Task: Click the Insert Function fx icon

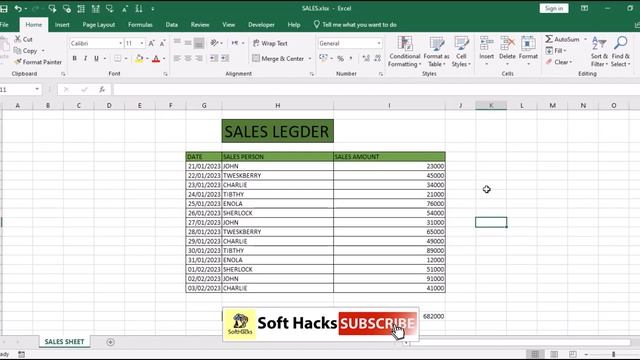Action: [x=102, y=89]
